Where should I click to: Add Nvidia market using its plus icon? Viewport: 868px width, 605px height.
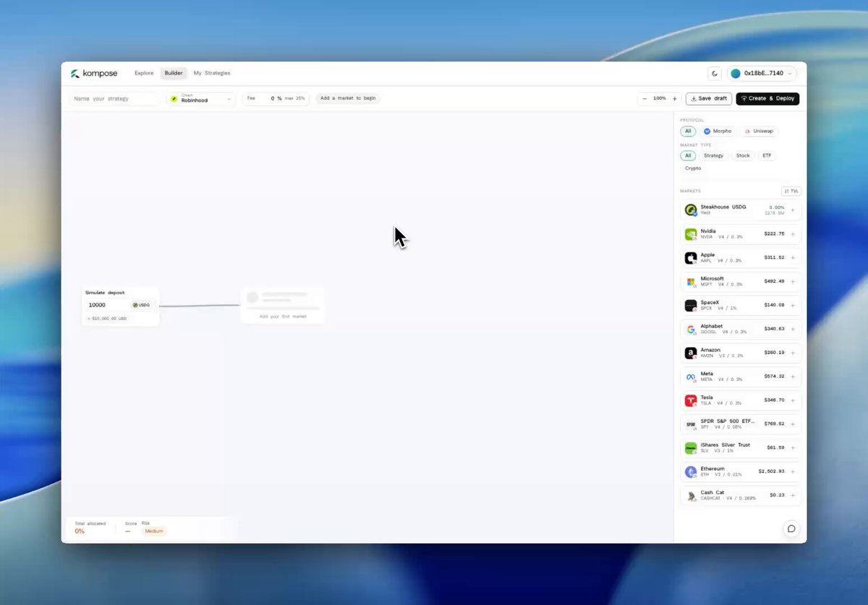[x=793, y=234]
